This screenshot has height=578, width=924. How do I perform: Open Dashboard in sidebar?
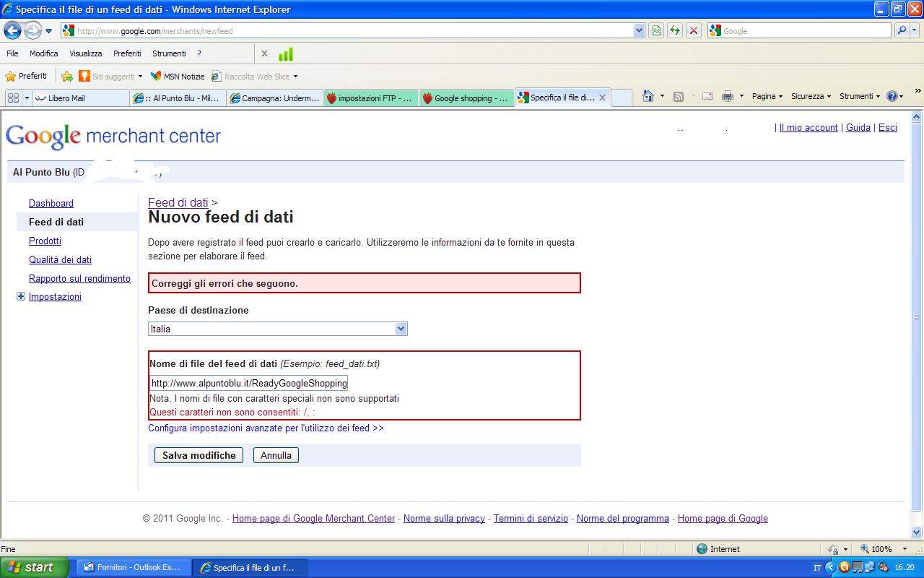pyautogui.click(x=51, y=204)
